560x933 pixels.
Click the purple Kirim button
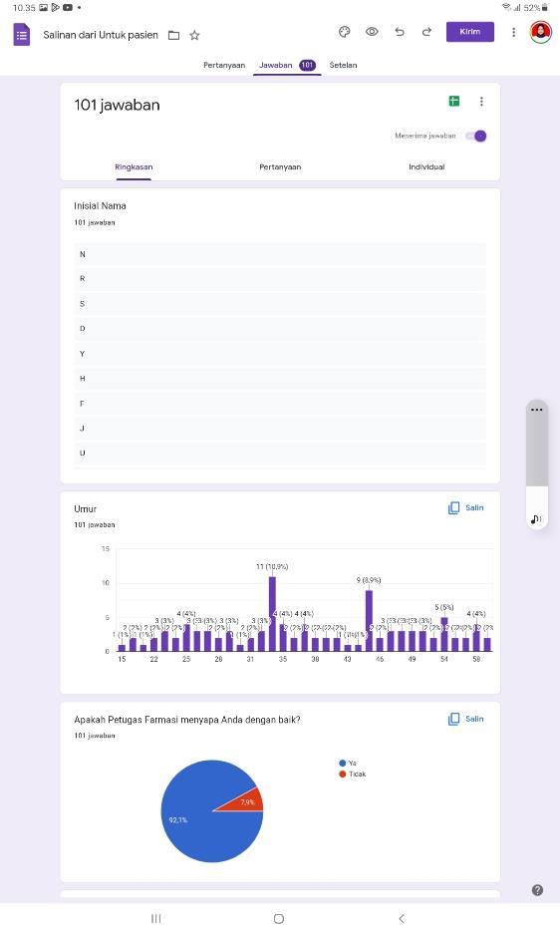pos(470,32)
